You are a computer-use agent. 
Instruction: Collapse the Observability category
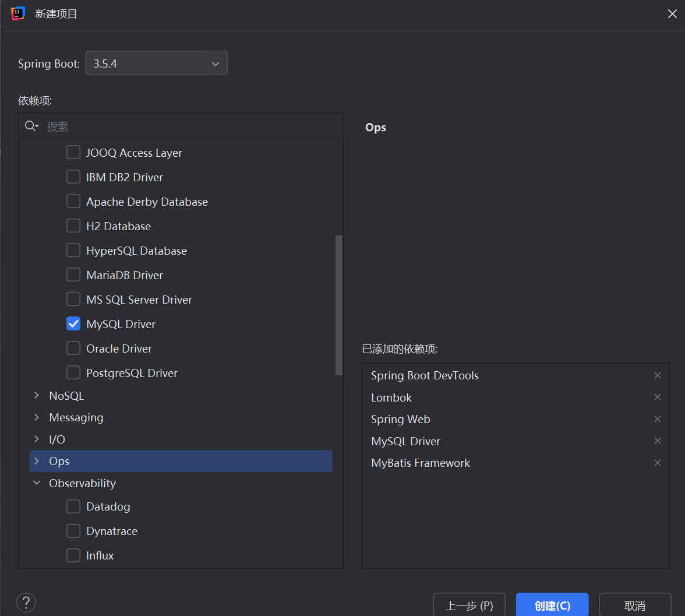37,483
